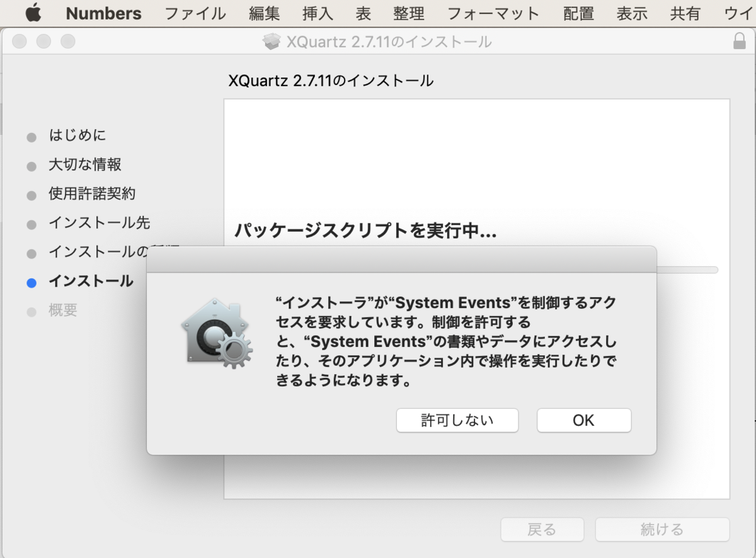756x558 pixels.
Task: Click the installer window close button
Action: pos(20,42)
